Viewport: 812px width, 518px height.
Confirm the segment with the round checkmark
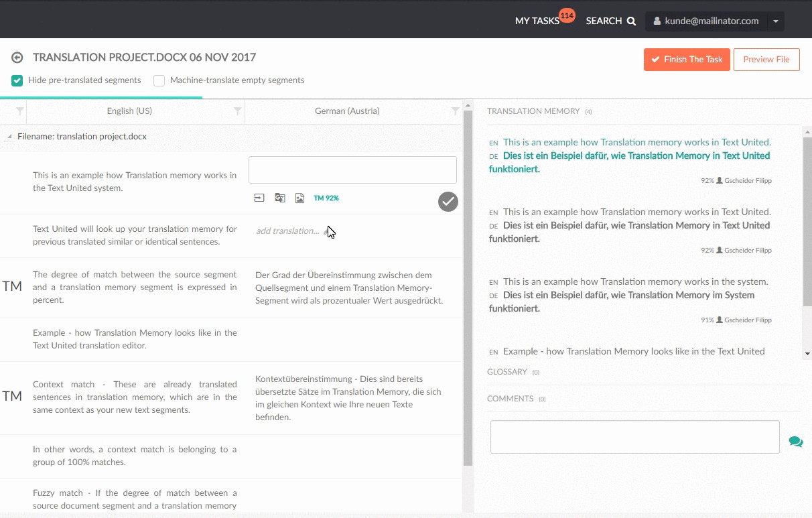[x=448, y=201]
